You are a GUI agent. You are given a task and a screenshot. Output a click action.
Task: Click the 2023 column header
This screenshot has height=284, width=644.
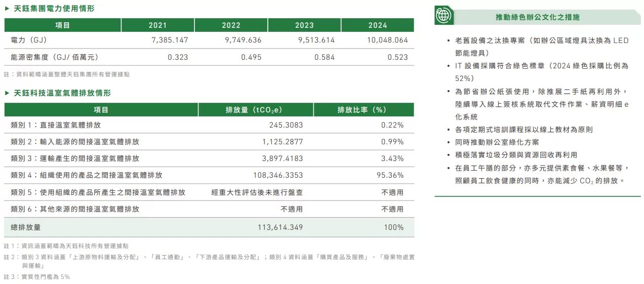click(304, 25)
